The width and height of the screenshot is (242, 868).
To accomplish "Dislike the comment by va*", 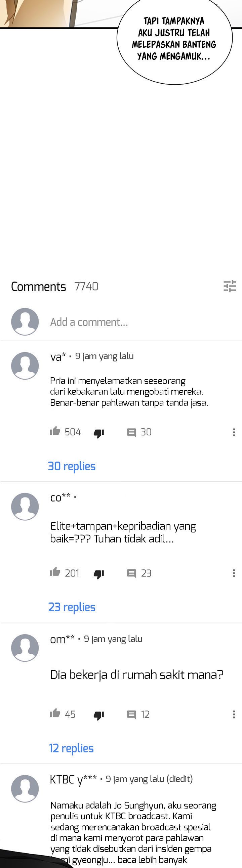I will pyautogui.click(x=99, y=433).
